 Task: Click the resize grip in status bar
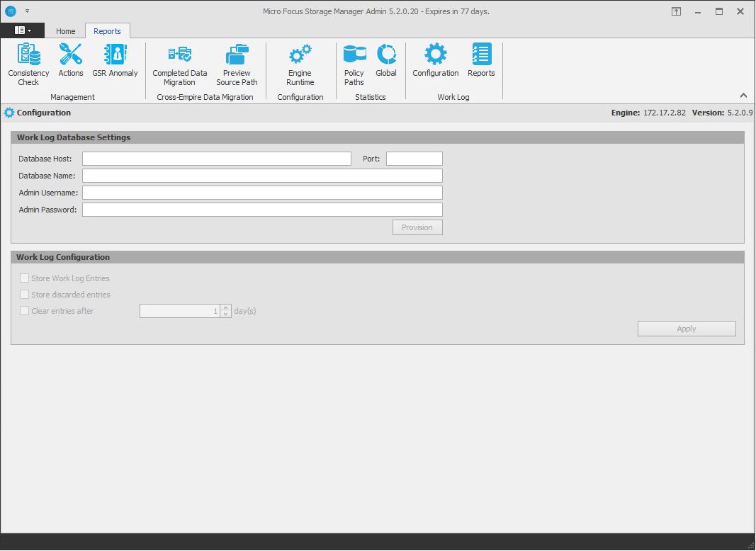(751, 546)
